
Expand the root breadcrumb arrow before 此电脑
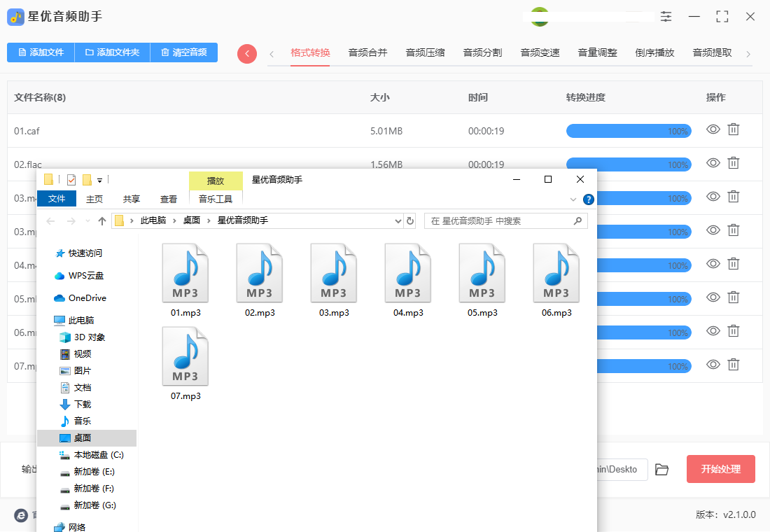coord(132,221)
